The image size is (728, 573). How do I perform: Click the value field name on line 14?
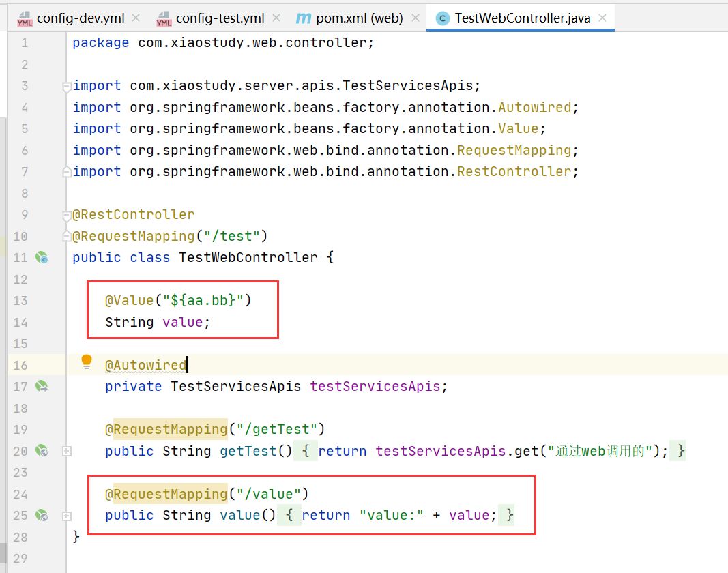[182, 322]
